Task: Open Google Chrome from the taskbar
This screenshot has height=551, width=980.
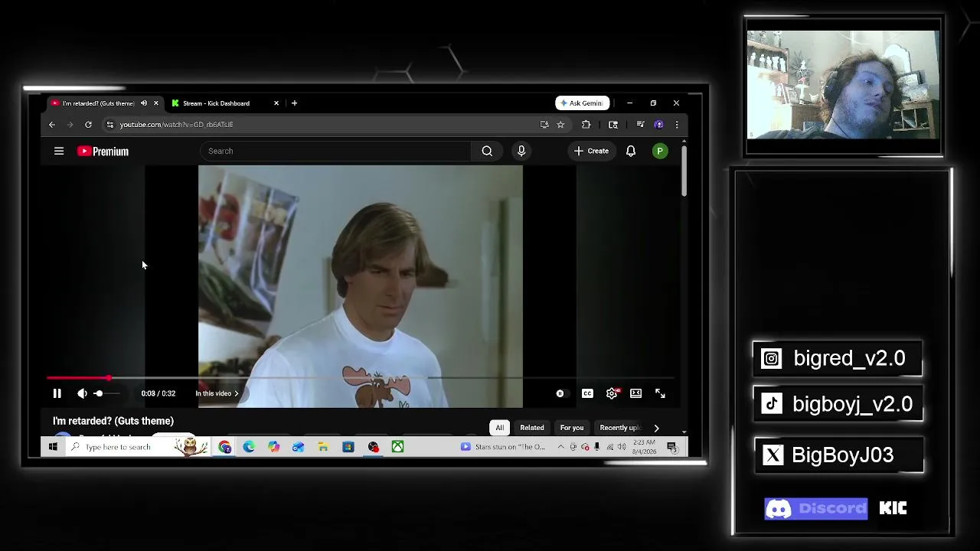Action: pos(225,447)
